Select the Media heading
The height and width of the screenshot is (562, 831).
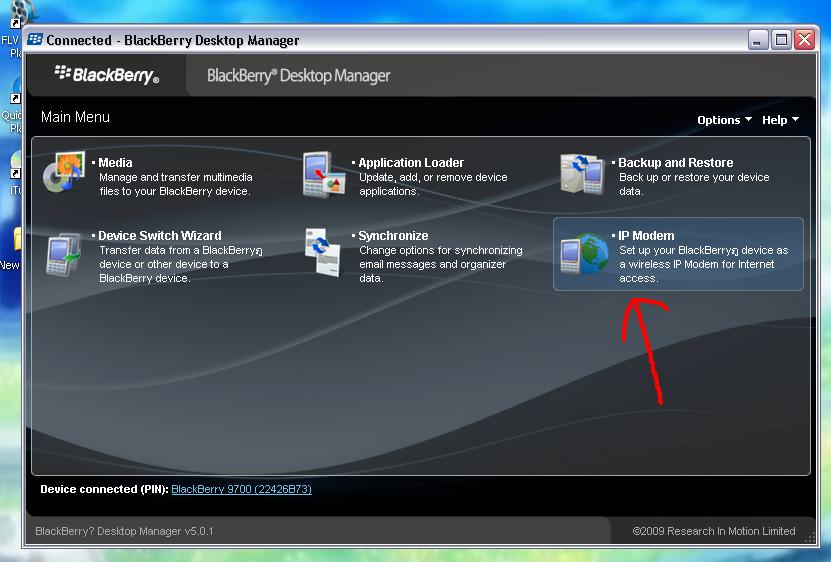point(115,163)
